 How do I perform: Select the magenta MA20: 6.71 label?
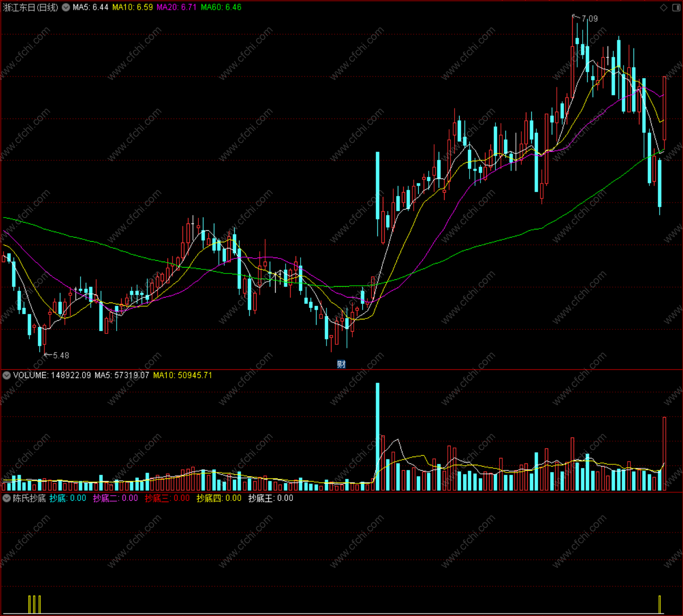click(x=177, y=7)
